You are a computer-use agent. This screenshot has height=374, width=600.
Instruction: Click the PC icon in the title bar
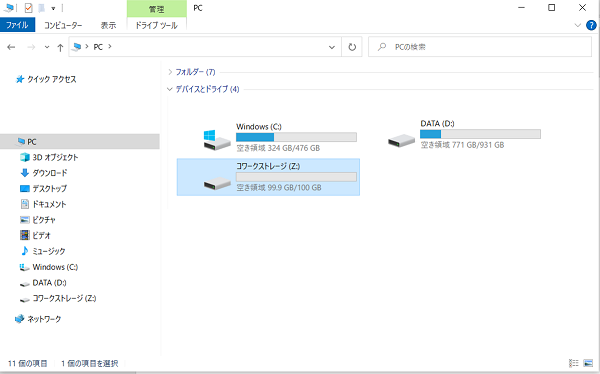coord(8,8)
